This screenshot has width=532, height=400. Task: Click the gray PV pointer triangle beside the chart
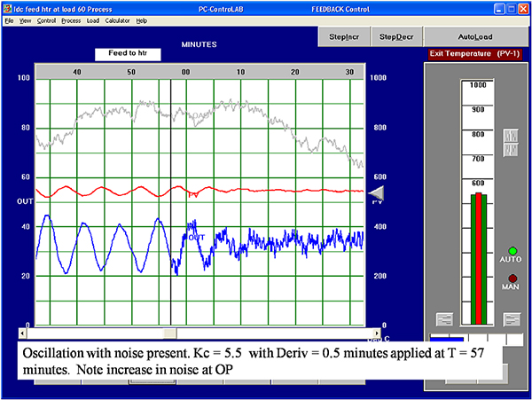(x=376, y=193)
